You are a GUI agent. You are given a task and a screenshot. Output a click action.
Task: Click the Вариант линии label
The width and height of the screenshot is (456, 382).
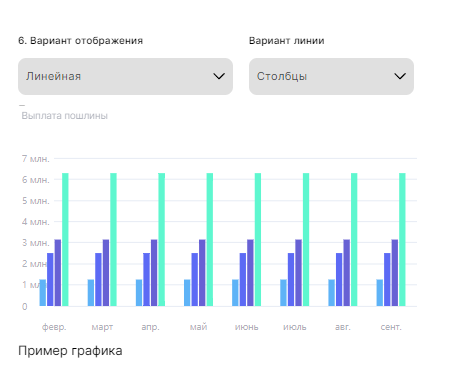pos(287,41)
